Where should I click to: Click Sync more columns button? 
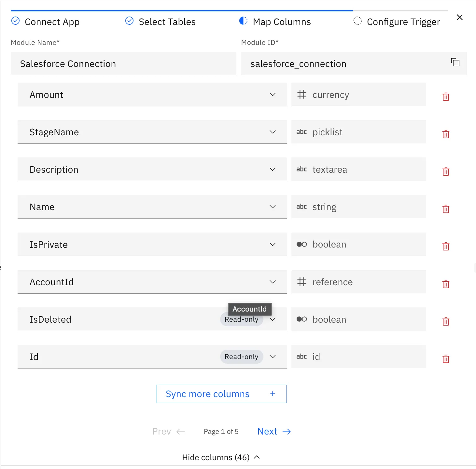point(222,394)
